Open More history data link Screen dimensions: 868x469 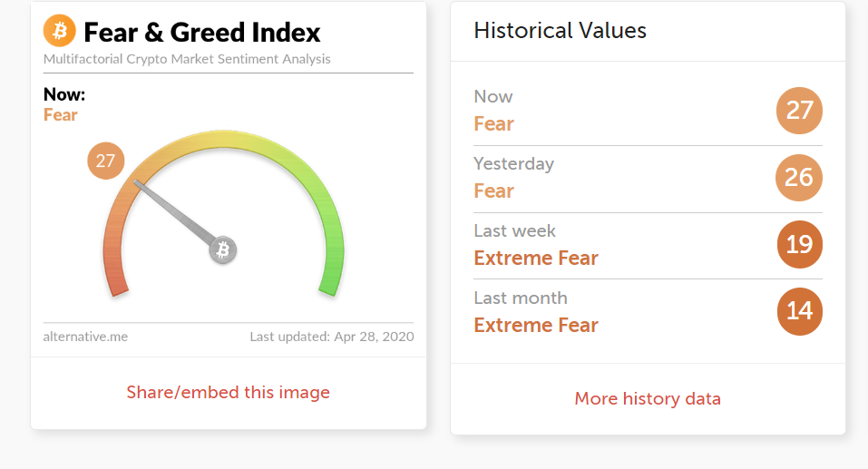pyautogui.click(x=648, y=398)
